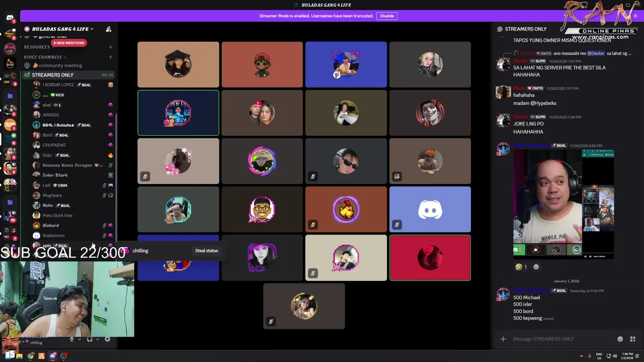Image resolution: width=644 pixels, height=362 pixels.
Task: Select user with KICK tag in voice list
Action: (x=73, y=95)
